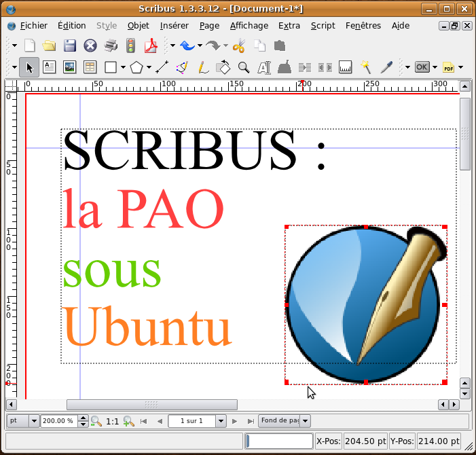The image size is (476, 455).
Task: Expand PDF fields dropdown next to OK
Action: pyautogui.click(x=435, y=67)
